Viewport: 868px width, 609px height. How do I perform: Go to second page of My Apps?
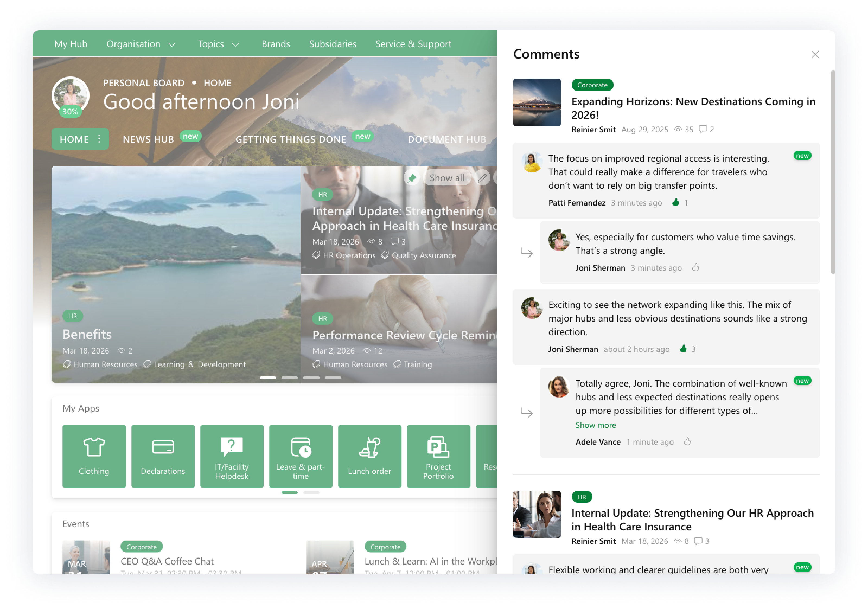point(311,493)
